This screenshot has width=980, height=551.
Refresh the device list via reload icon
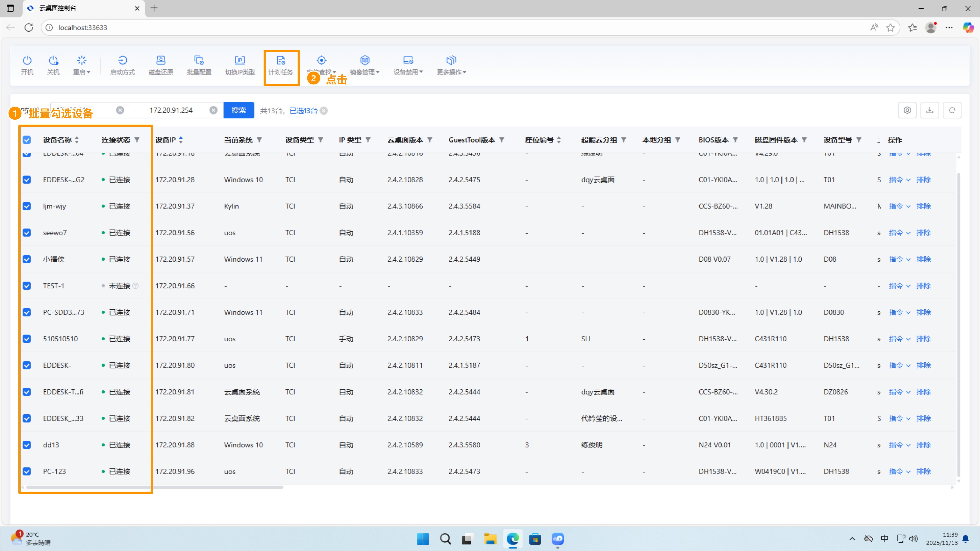tap(952, 110)
